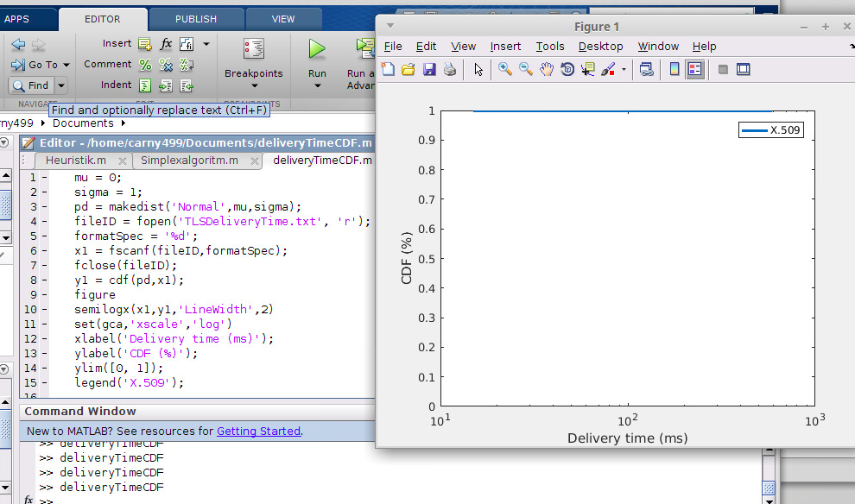Toggle the Insert Legend button
Viewport: 855px width, 504px height.
[695, 70]
